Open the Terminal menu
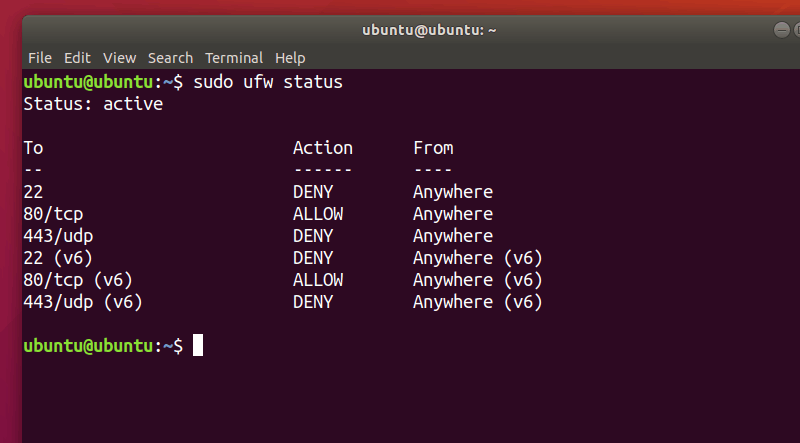 pyautogui.click(x=234, y=58)
